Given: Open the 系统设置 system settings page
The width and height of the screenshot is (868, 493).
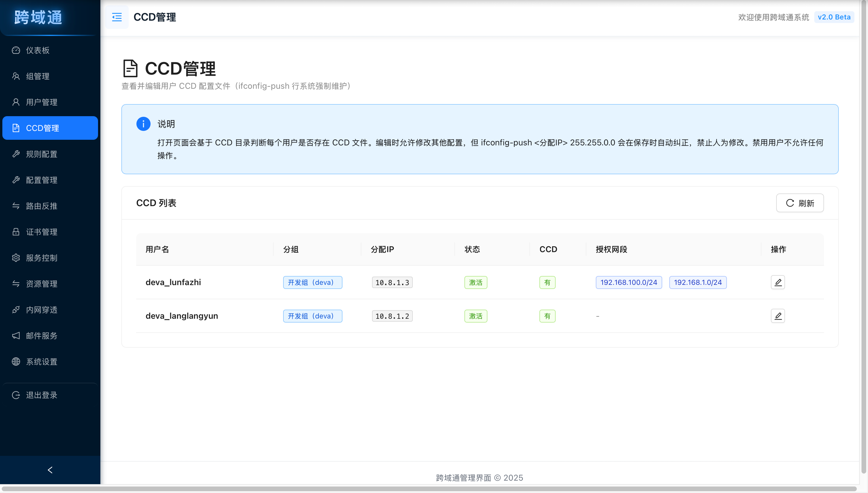Looking at the screenshot, I should pos(41,361).
